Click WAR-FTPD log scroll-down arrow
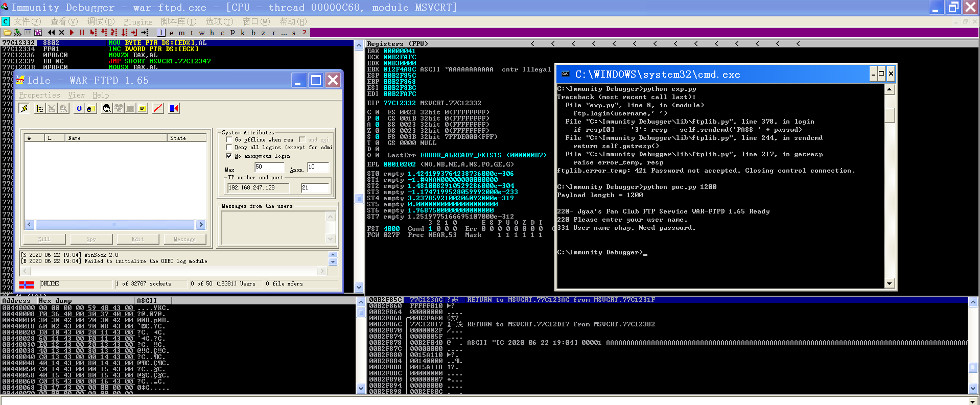980x405 pixels. [x=333, y=262]
